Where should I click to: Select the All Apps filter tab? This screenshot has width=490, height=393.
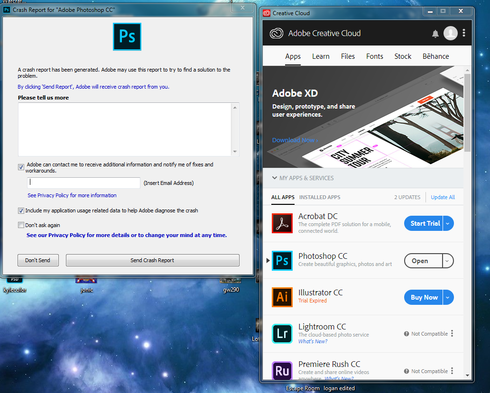tap(283, 197)
